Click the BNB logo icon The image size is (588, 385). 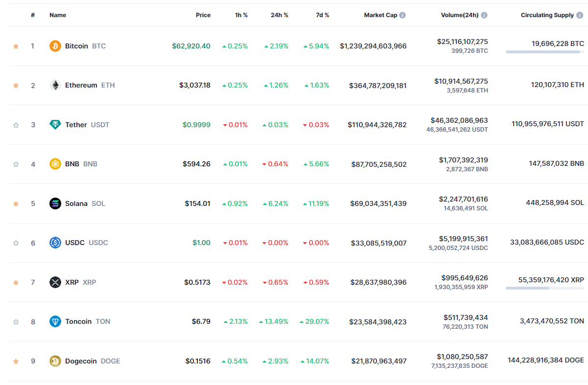[x=55, y=164]
